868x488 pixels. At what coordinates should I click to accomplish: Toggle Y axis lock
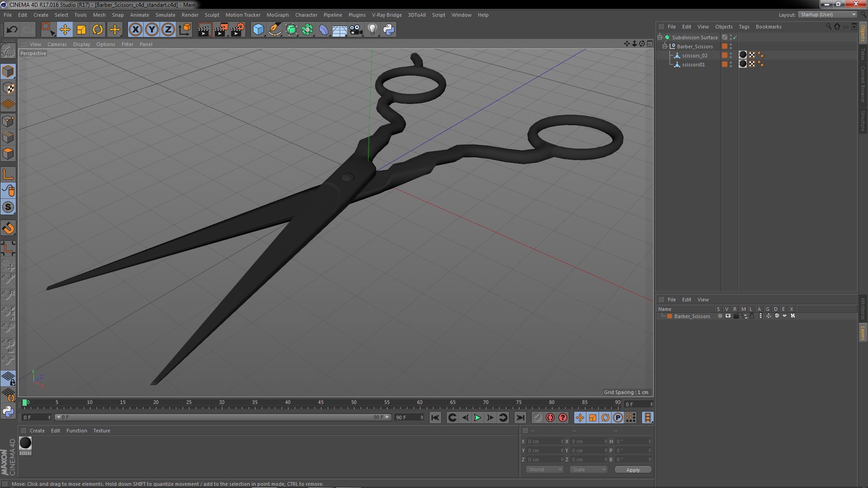[x=152, y=30]
